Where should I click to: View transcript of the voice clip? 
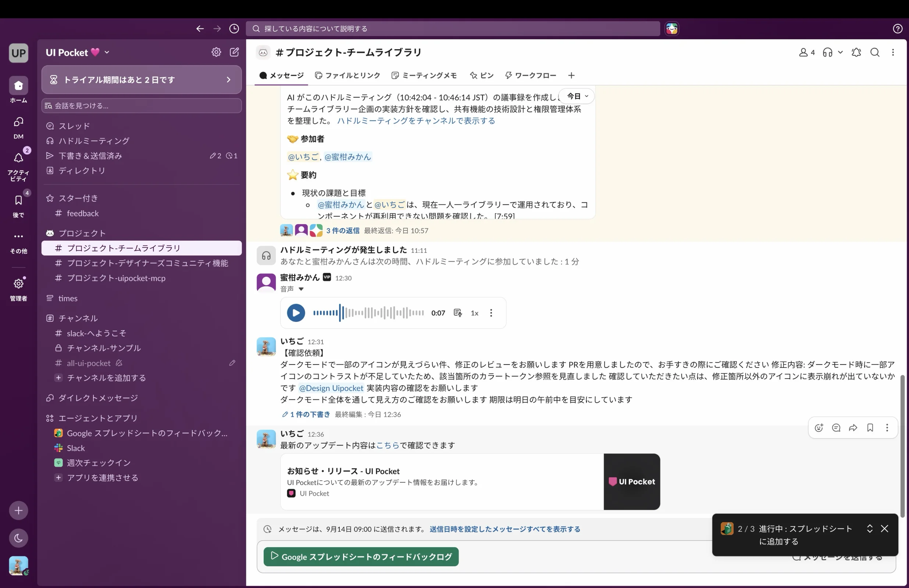(457, 313)
